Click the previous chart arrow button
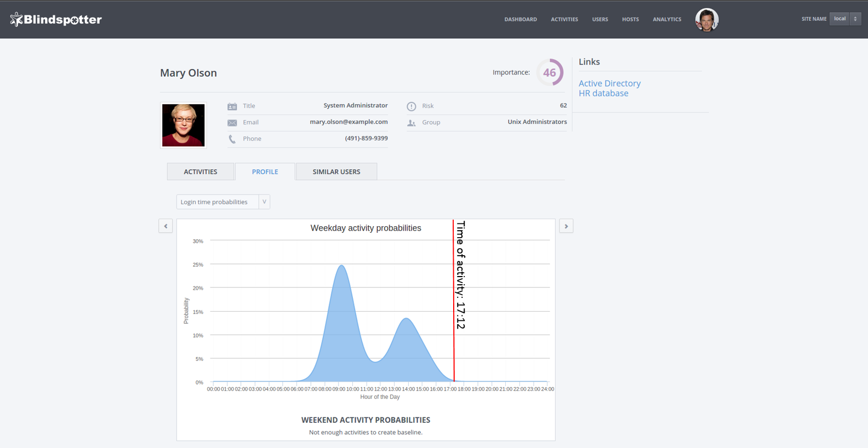 pos(165,226)
